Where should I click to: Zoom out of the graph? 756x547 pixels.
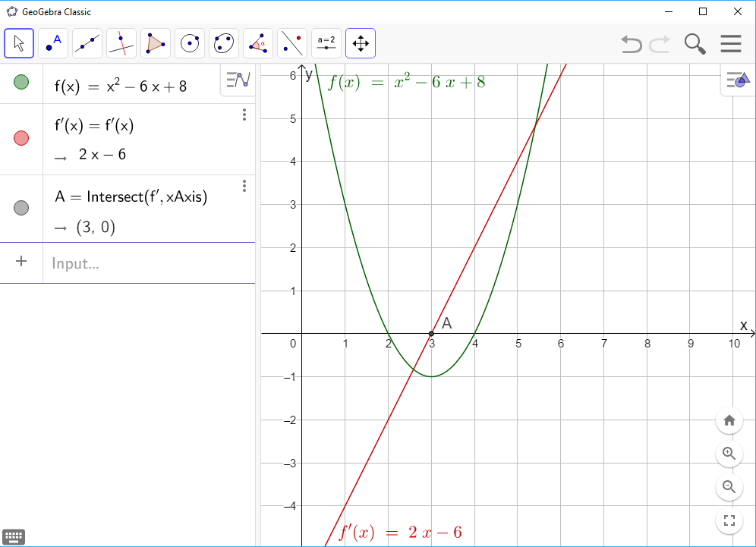(x=729, y=487)
